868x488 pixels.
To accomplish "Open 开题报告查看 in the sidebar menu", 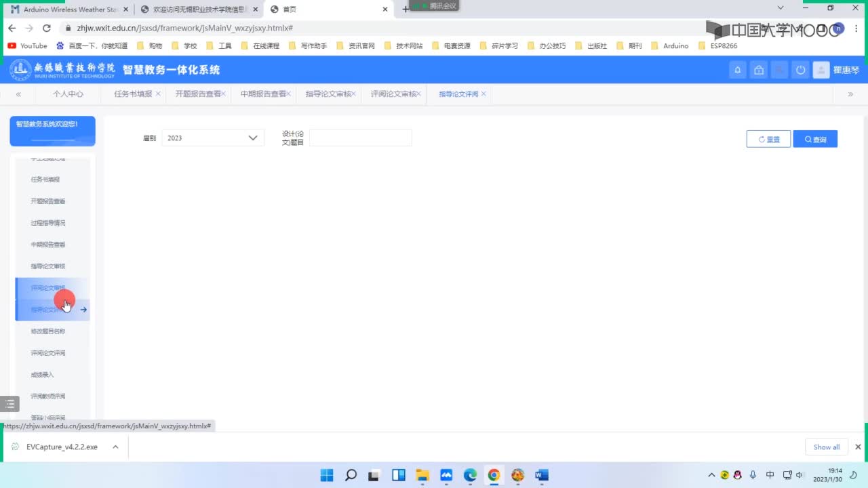I will [x=48, y=201].
